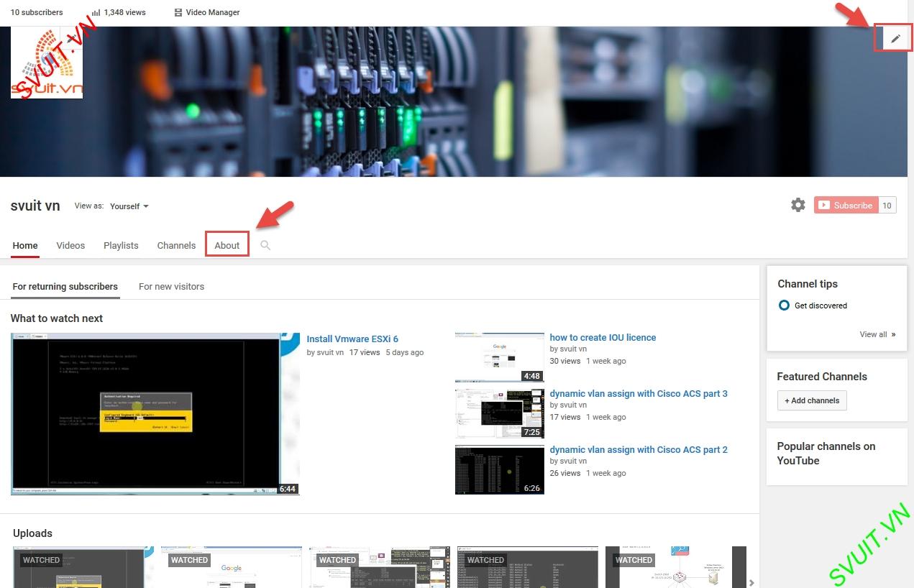This screenshot has height=588, width=914.
Task: Click the 10 subscribers count
Action: coord(37,12)
